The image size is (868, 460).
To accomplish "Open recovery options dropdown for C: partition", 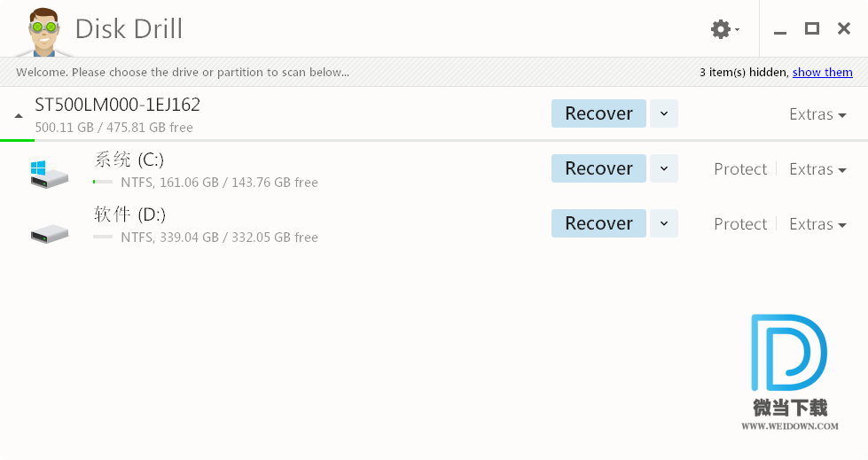I will (x=664, y=168).
